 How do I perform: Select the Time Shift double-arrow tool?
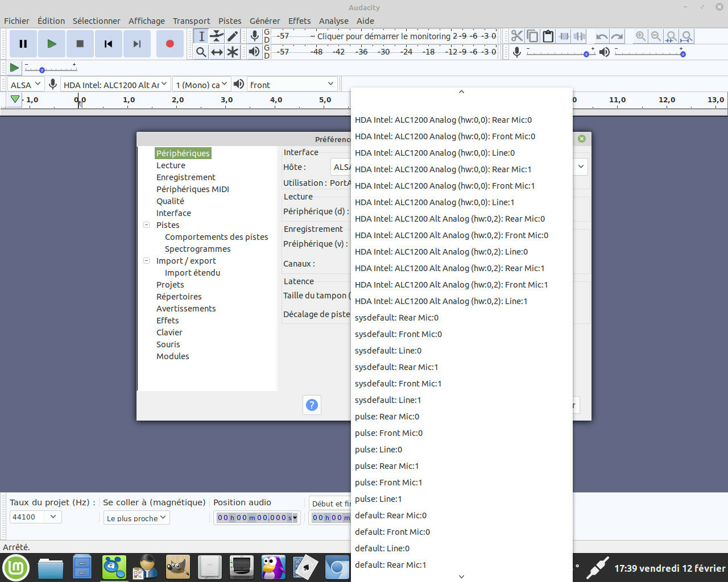pos(217,52)
